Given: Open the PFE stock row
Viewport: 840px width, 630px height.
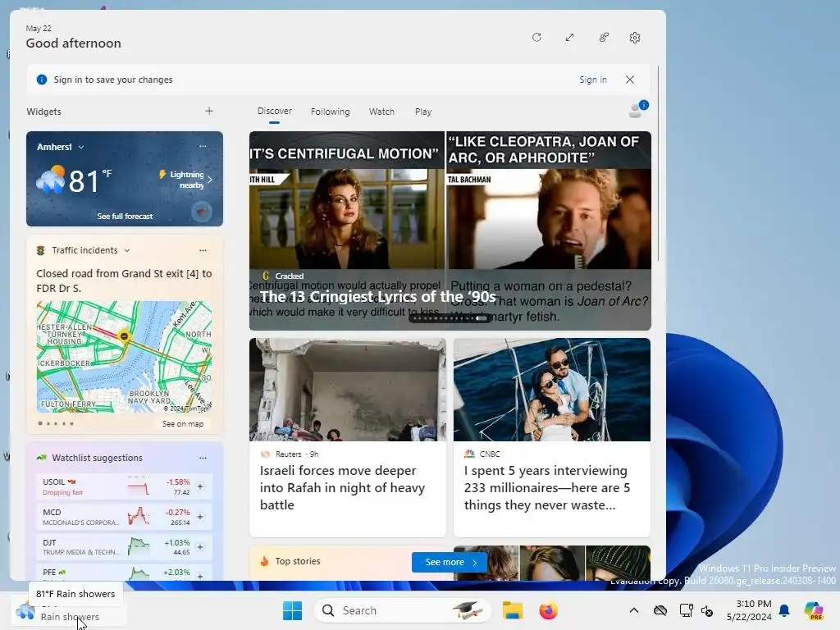Looking at the screenshot, I should (x=125, y=573).
